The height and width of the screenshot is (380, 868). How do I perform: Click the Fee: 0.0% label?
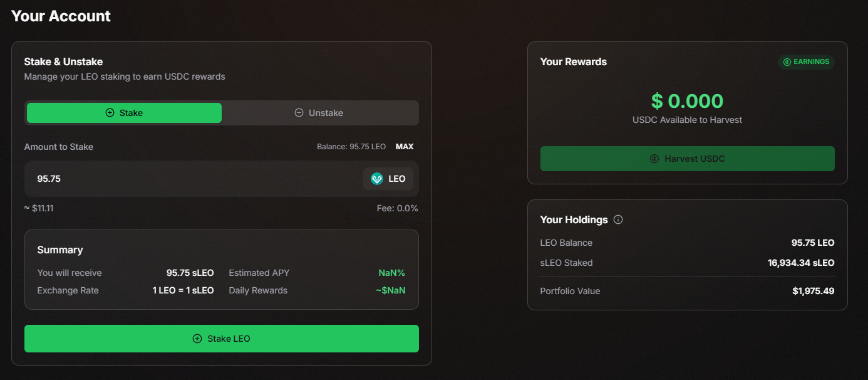[398, 208]
